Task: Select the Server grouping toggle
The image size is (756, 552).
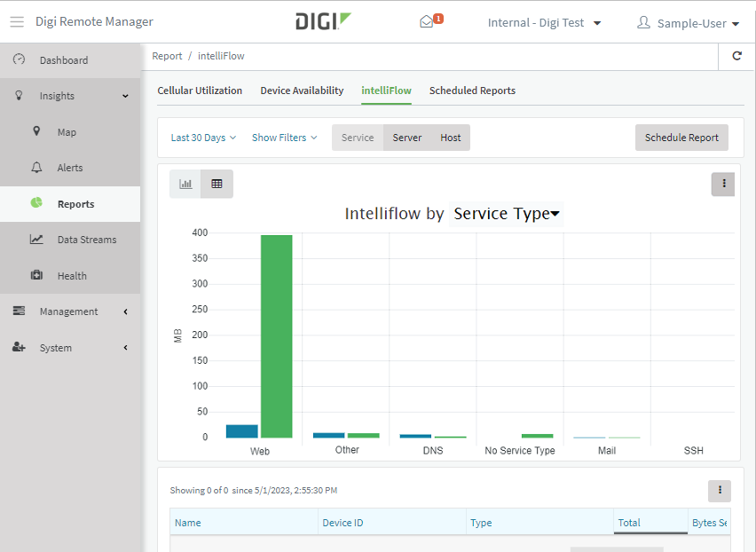Action: 407,138
